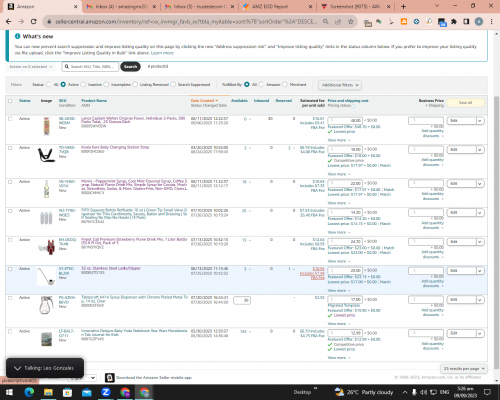Viewport: 500px width, 400px height.
Task: Click the Tablecraft syrup dispenser product thumbnail
Action: 46,305
